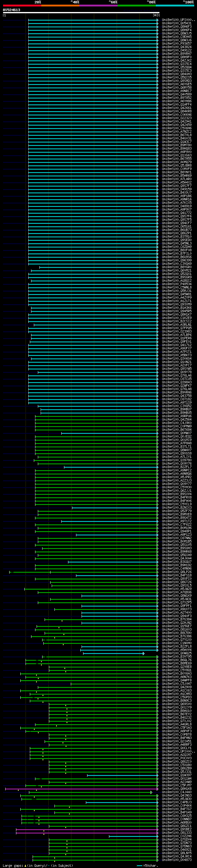Select the label UniRef100_C3VQ52
The image size is (197, 868).
[x=176, y=406]
